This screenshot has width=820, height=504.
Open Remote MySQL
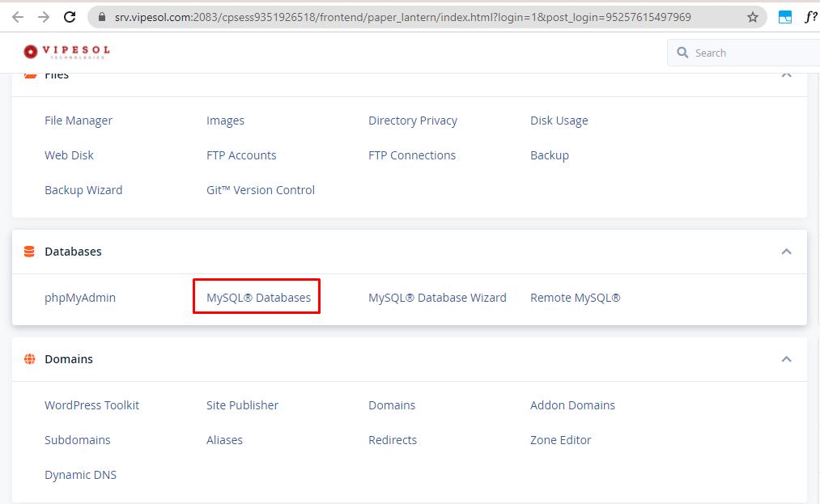[576, 298]
